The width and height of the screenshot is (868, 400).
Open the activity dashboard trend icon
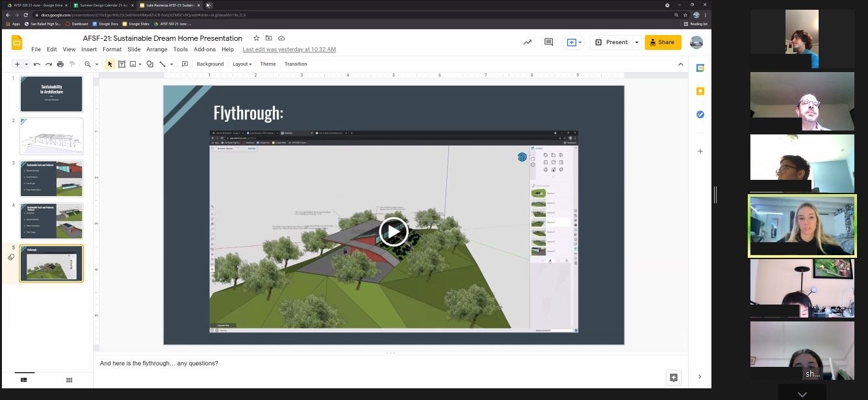tap(527, 42)
